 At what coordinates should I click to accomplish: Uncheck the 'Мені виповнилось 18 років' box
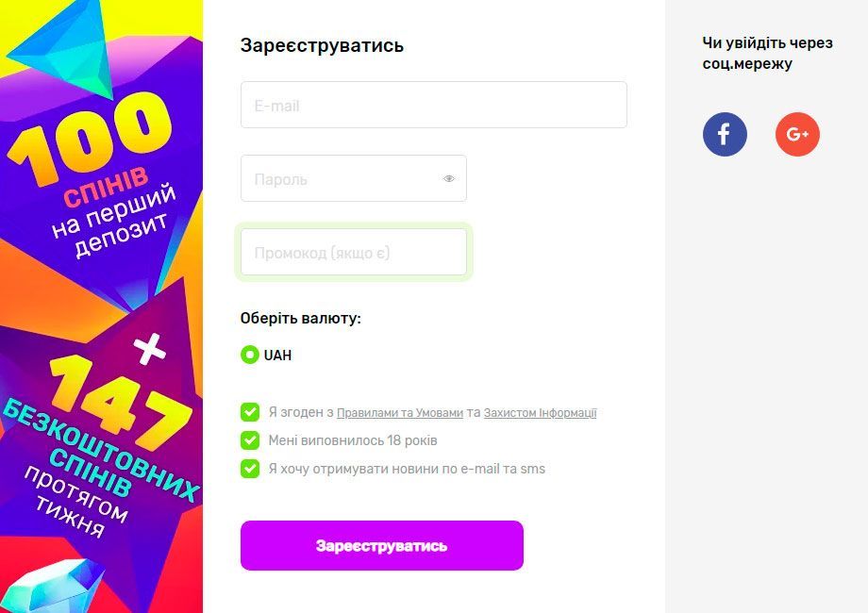249,439
